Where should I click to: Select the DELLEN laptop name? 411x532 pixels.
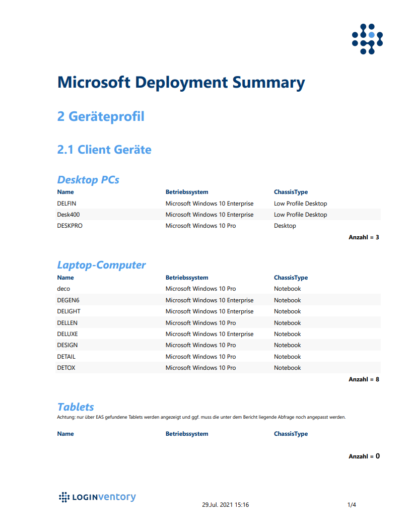click(x=67, y=323)
